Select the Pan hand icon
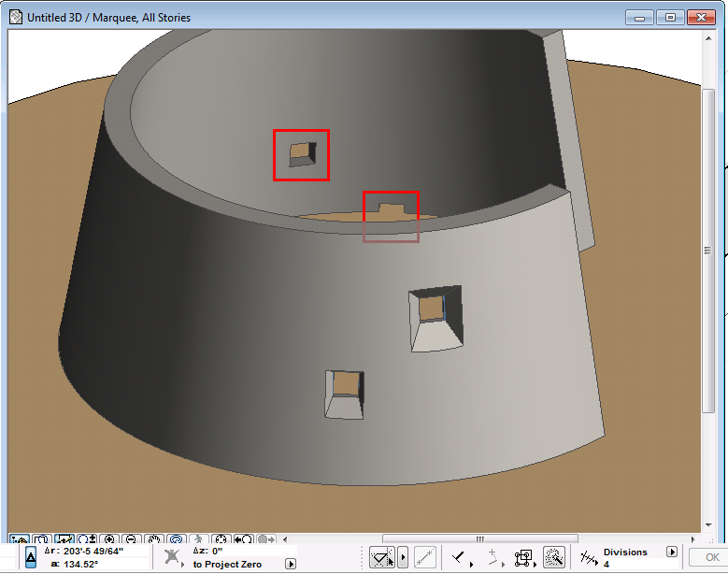The image size is (728, 574). coord(153,539)
